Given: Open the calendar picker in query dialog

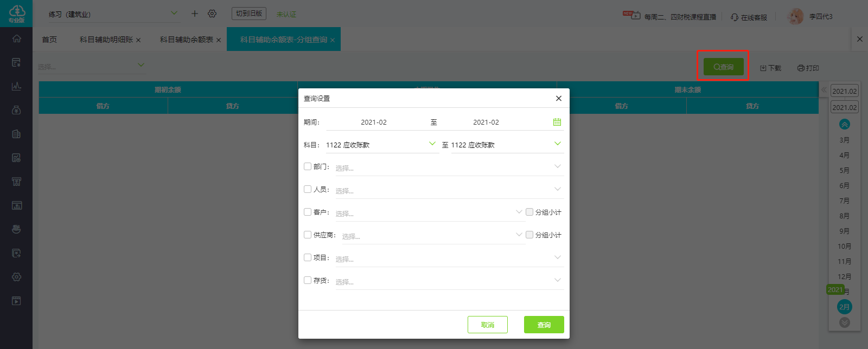Looking at the screenshot, I should click(x=557, y=122).
